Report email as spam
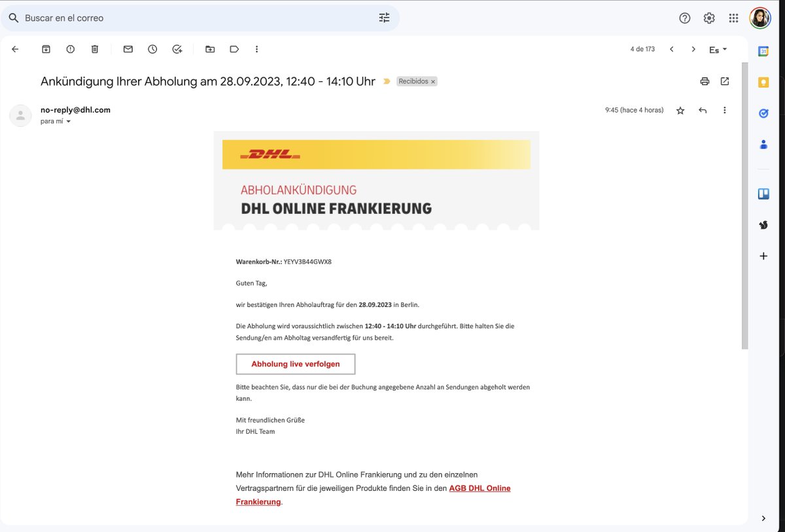The image size is (785, 532). tap(71, 49)
